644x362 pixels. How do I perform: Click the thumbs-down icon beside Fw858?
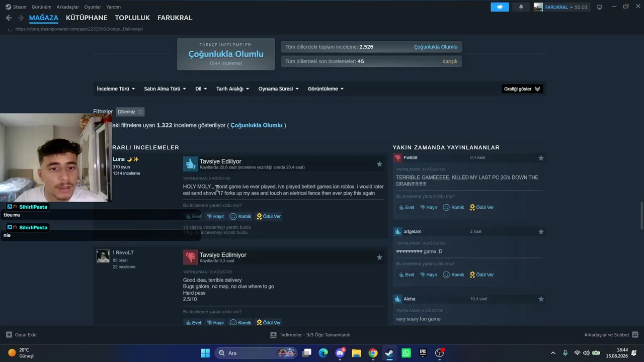tap(398, 158)
